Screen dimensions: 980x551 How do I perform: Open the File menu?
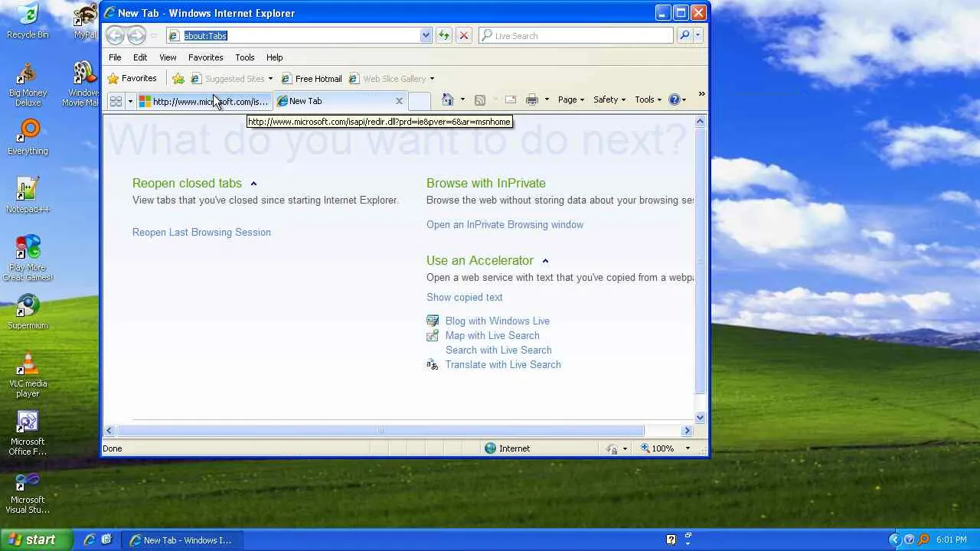(115, 57)
